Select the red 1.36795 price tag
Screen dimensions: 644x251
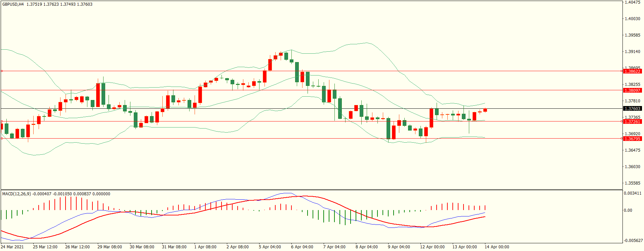632,139
